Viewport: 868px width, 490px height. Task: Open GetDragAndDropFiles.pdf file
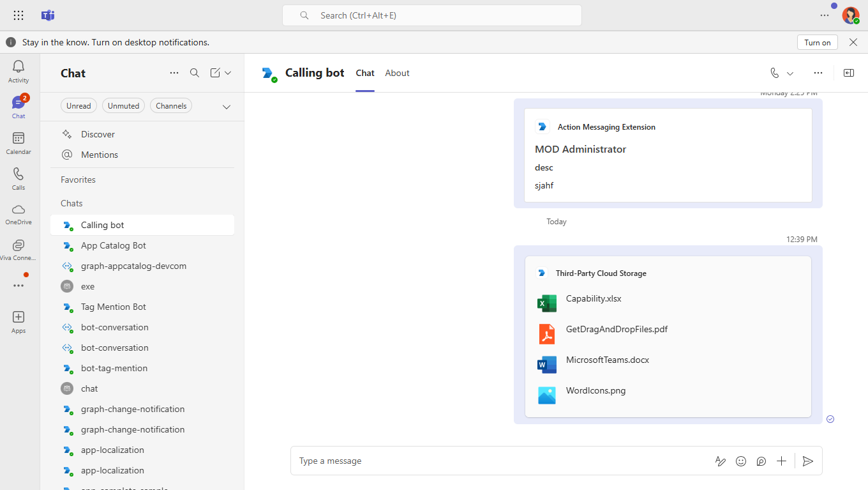617,329
